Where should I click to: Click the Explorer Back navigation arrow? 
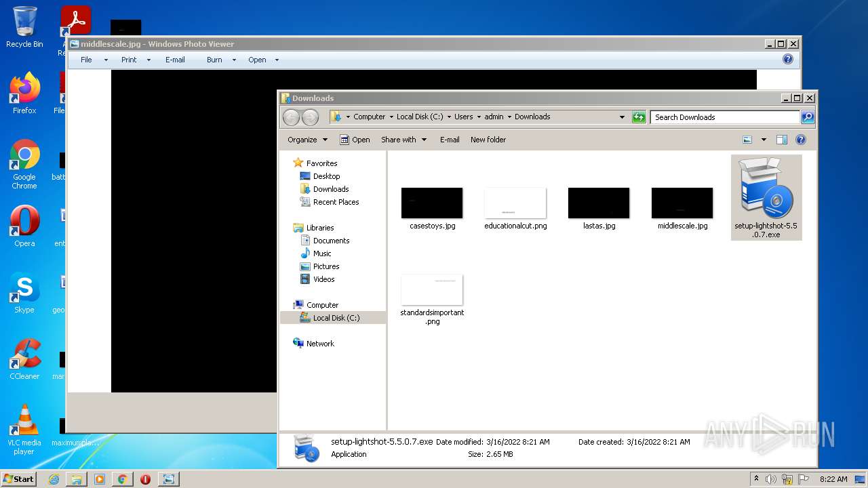tap(291, 117)
